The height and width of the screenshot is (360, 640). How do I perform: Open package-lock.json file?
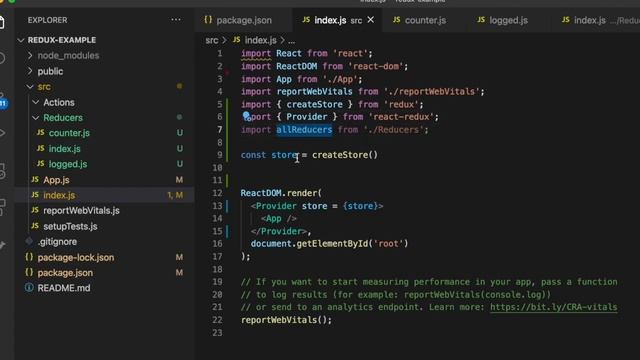tap(76, 257)
